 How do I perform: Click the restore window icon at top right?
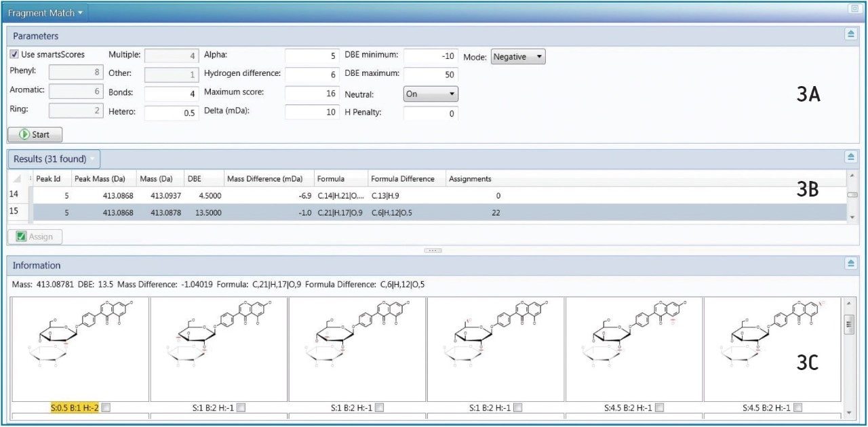tap(854, 9)
